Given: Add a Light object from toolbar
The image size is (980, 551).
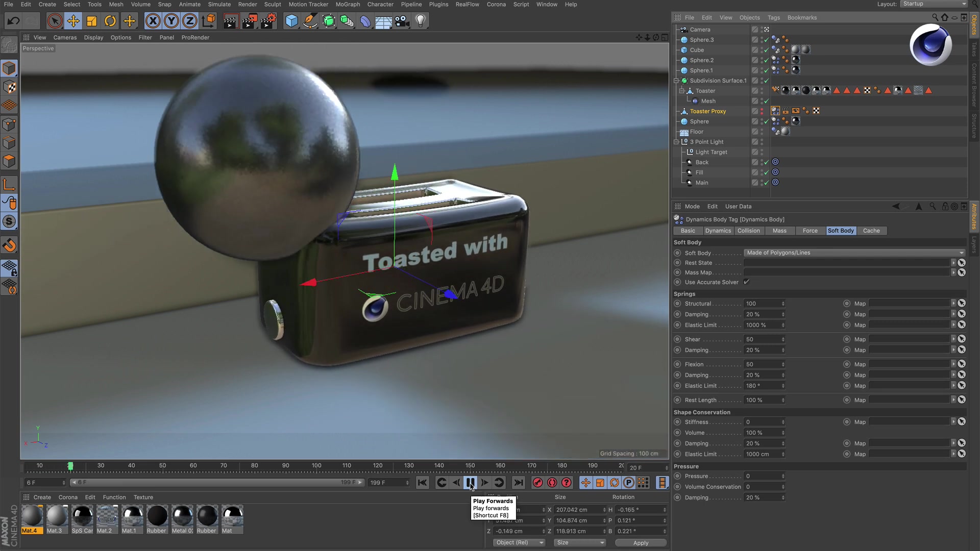Looking at the screenshot, I should pyautogui.click(x=421, y=21).
